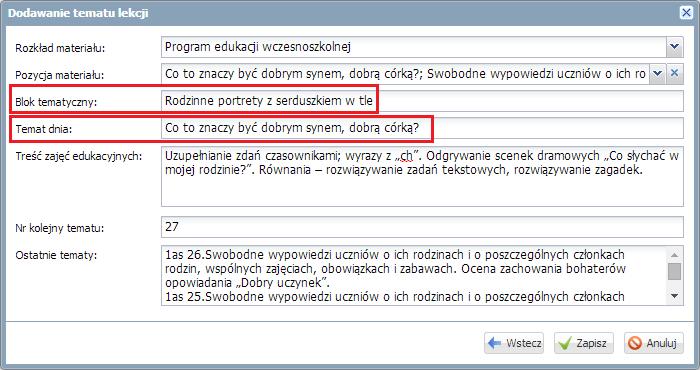
Task: Click the Zapisz button
Action: [584, 343]
